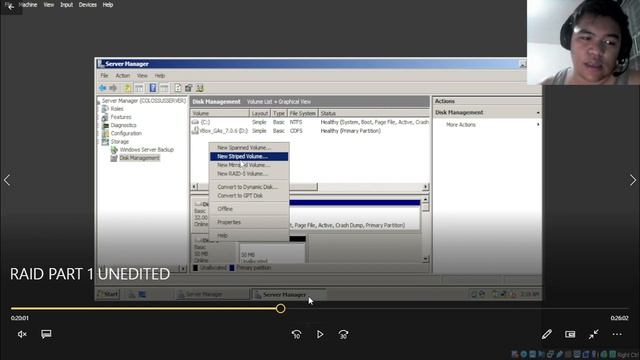Open the three-dot more options menu
Screen dimensions: 640x360
click(617, 334)
